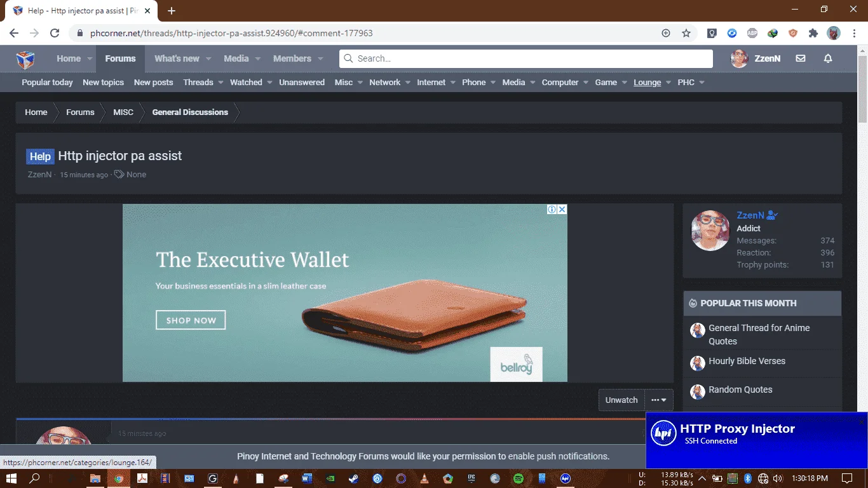Viewport: 868px width, 488px height.
Task: Open ZzenN profile link in sidebar
Action: (x=750, y=215)
